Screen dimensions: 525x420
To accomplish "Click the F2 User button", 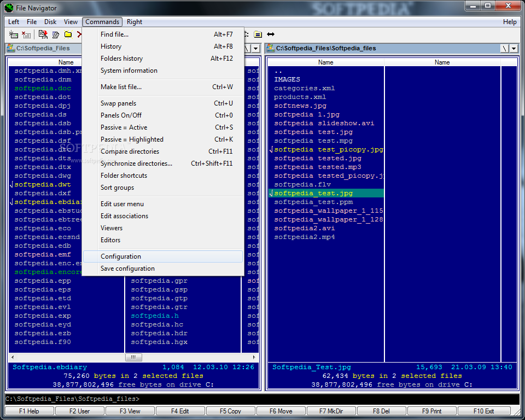I will click(80, 411).
